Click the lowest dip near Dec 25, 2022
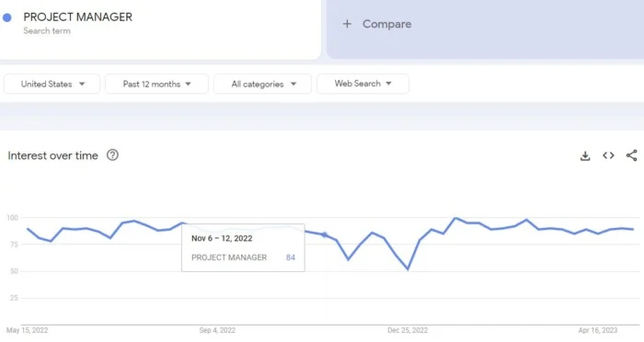 pos(408,269)
